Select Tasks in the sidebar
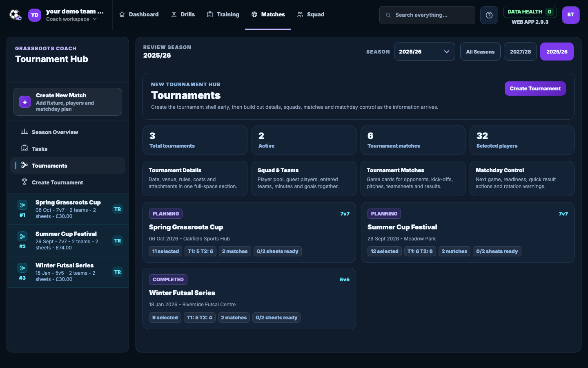This screenshot has height=368, width=588. (x=68, y=149)
